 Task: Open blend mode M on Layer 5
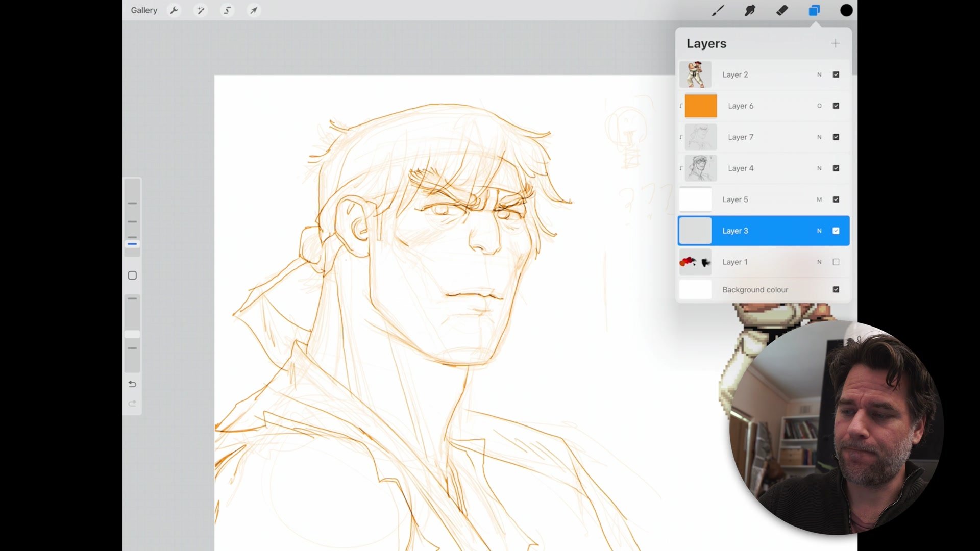[819, 199]
